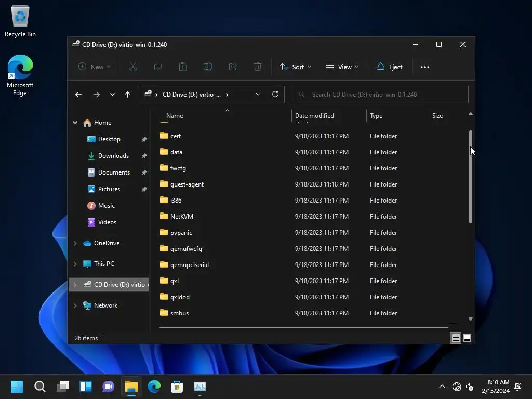Click the vertical scrollbar thumb
532x399 pixels.
pyautogui.click(x=471, y=177)
